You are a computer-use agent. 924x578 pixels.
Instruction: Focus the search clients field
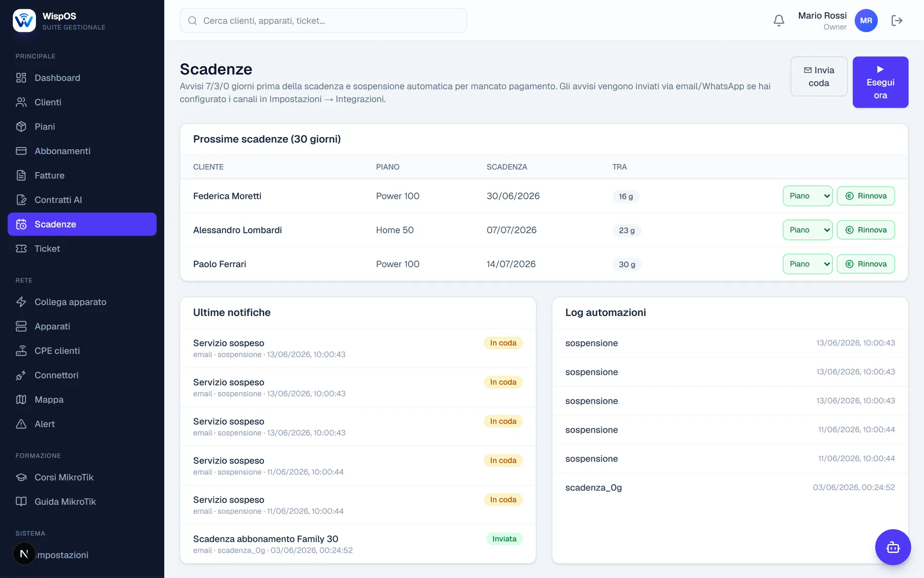(x=323, y=21)
